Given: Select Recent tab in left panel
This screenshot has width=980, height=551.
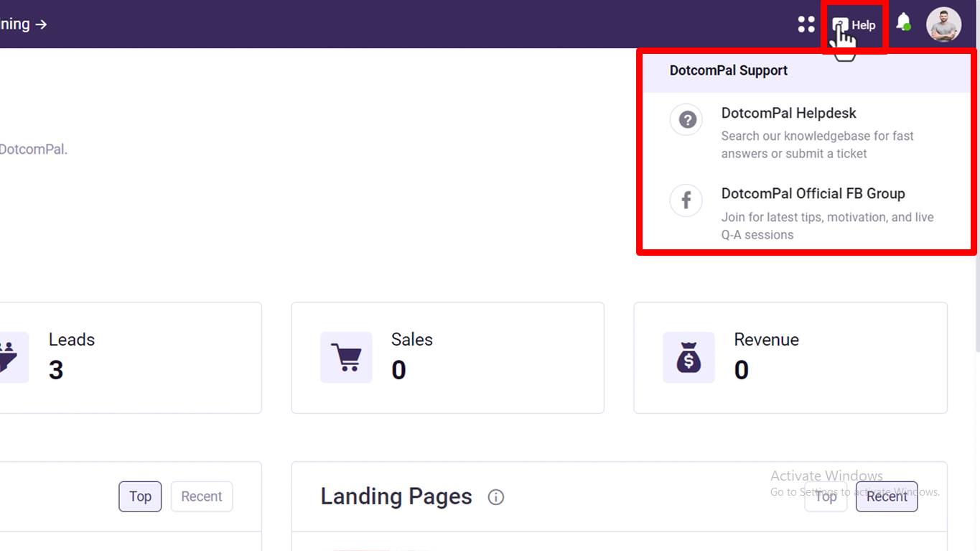Looking at the screenshot, I should point(202,496).
